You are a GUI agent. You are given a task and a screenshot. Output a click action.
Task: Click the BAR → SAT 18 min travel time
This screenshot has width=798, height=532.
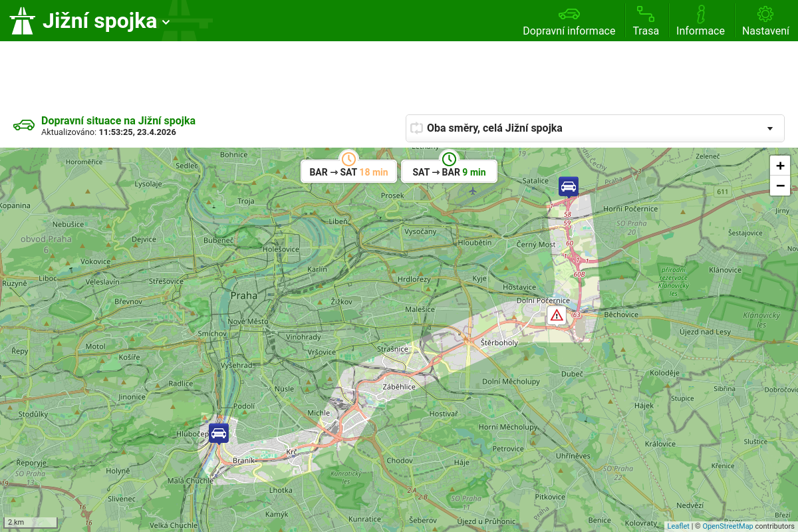tap(348, 172)
